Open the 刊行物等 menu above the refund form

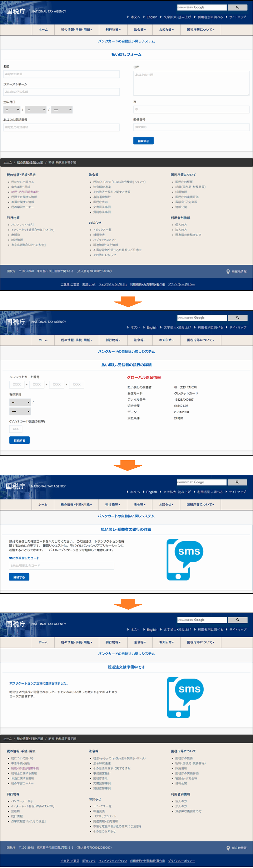click(113, 30)
